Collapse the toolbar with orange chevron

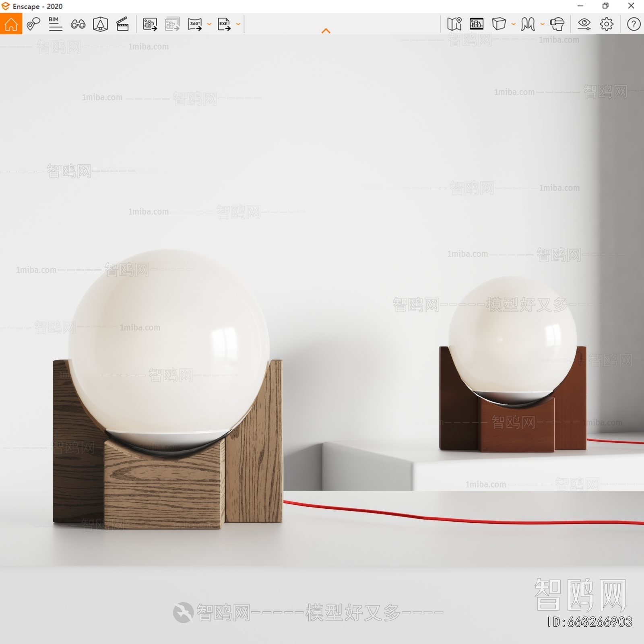click(x=326, y=31)
